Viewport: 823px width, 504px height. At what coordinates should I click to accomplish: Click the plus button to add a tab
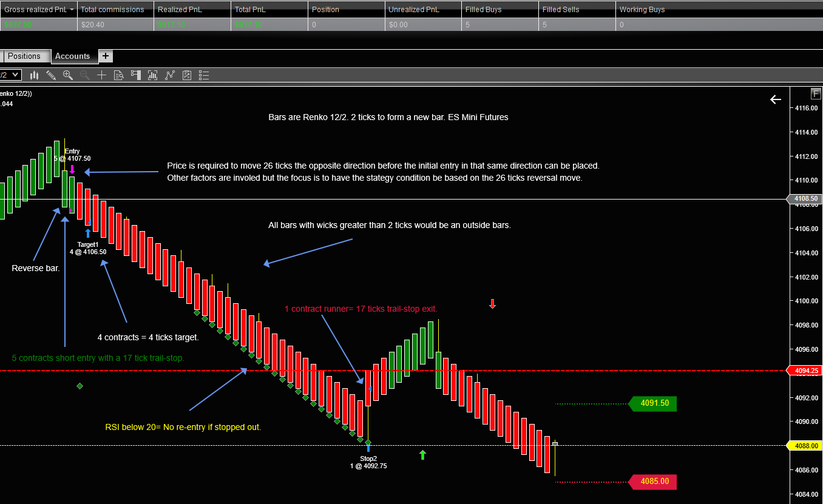pyautogui.click(x=106, y=56)
